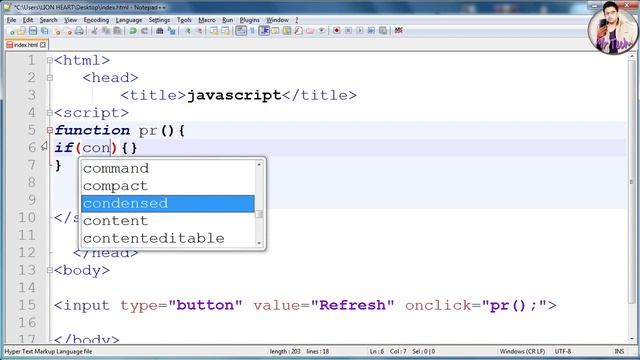Screen dimensions: 640x360
Task: Click INS indicator in status bar
Action: click(619, 351)
